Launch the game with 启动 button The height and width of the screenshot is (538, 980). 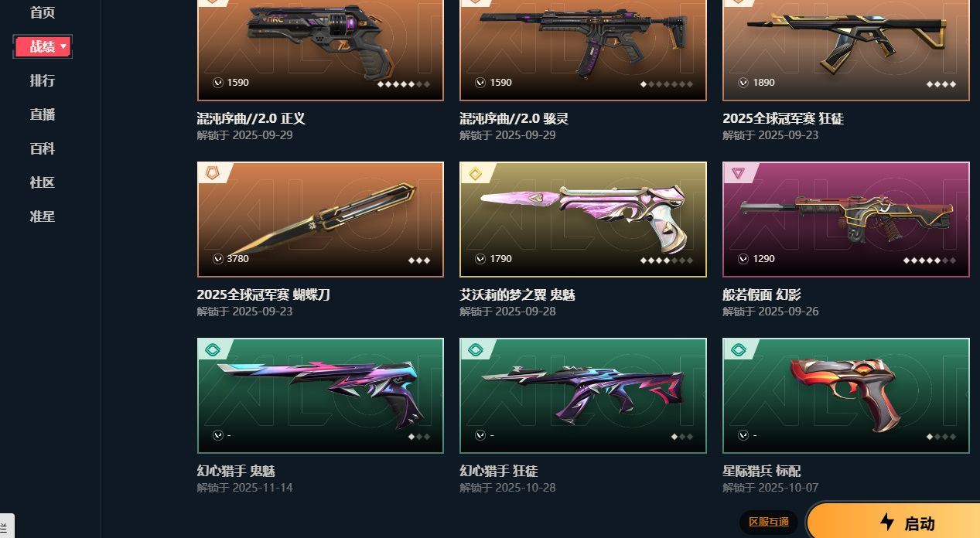coord(893,521)
